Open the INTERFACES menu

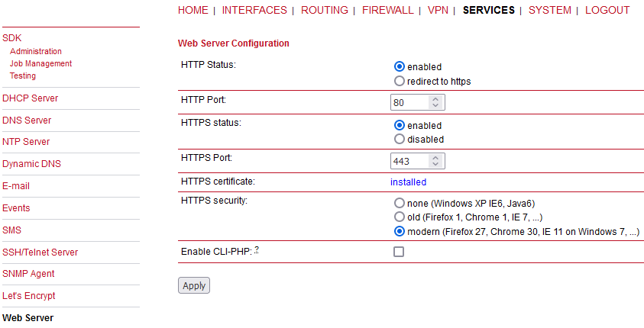point(254,10)
